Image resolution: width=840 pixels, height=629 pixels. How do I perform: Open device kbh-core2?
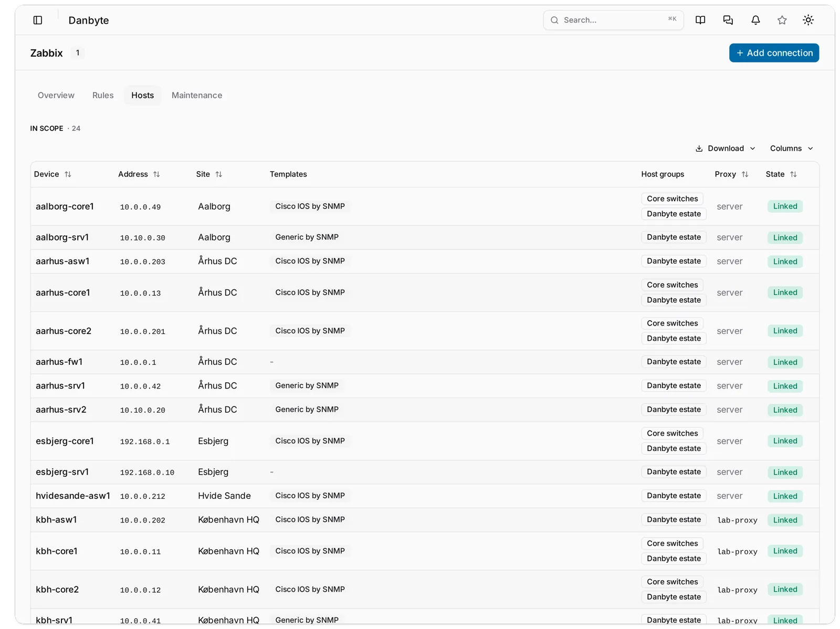57,590
